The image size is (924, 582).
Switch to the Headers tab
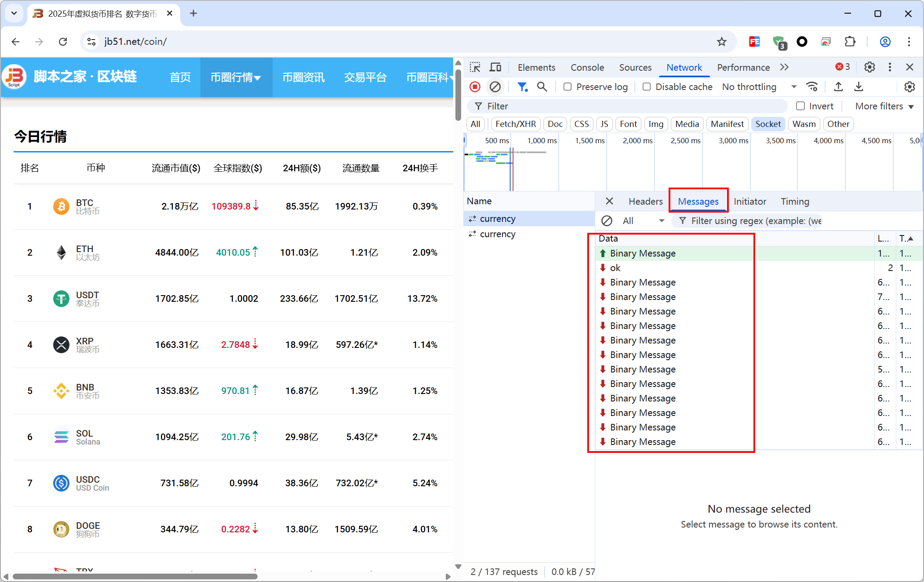[x=645, y=202]
